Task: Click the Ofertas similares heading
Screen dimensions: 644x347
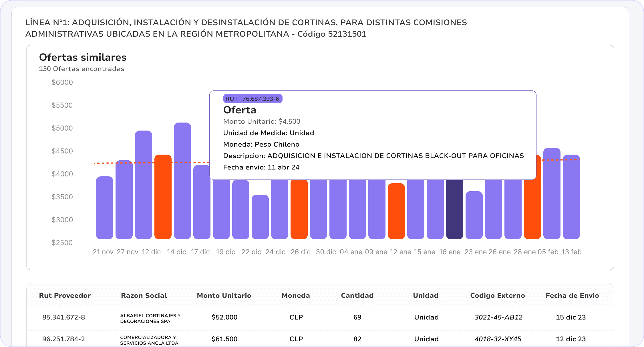Action: (83, 57)
